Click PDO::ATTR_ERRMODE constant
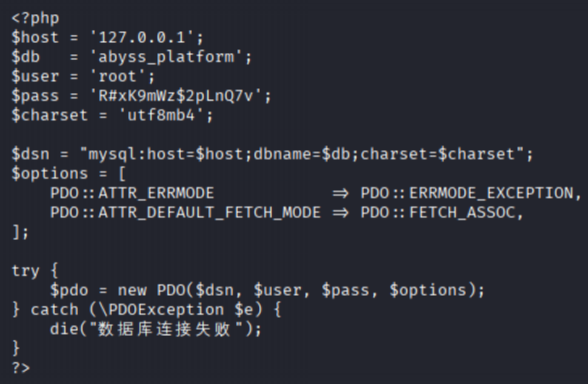The height and width of the screenshot is (384, 588). [132, 194]
